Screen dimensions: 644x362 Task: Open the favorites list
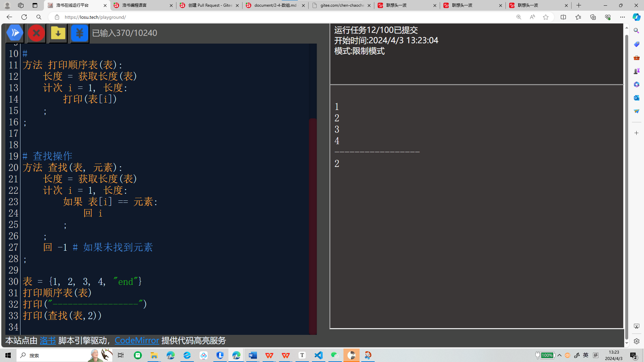pyautogui.click(x=578, y=17)
